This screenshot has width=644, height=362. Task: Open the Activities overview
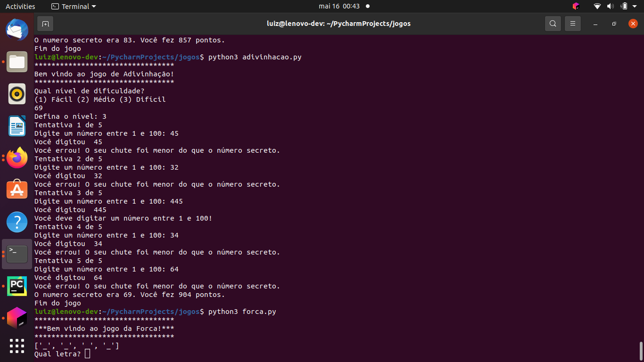(20, 6)
